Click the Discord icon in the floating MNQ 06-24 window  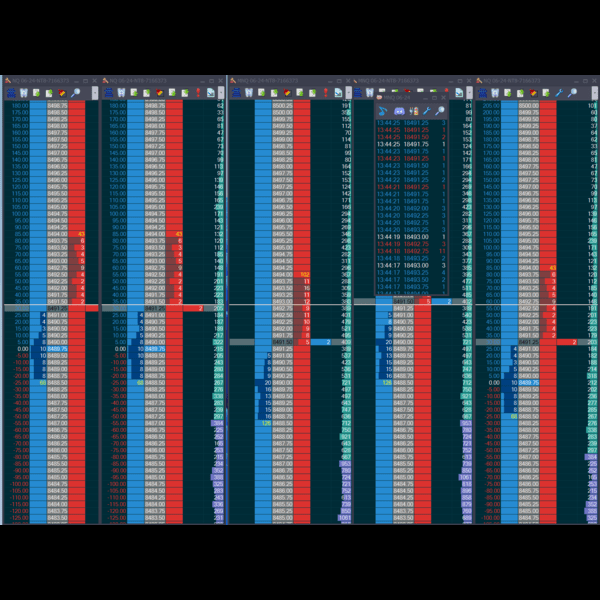[x=399, y=111]
